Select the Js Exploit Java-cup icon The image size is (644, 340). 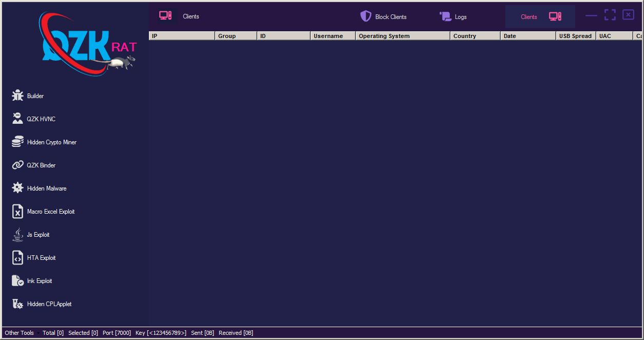(18, 234)
